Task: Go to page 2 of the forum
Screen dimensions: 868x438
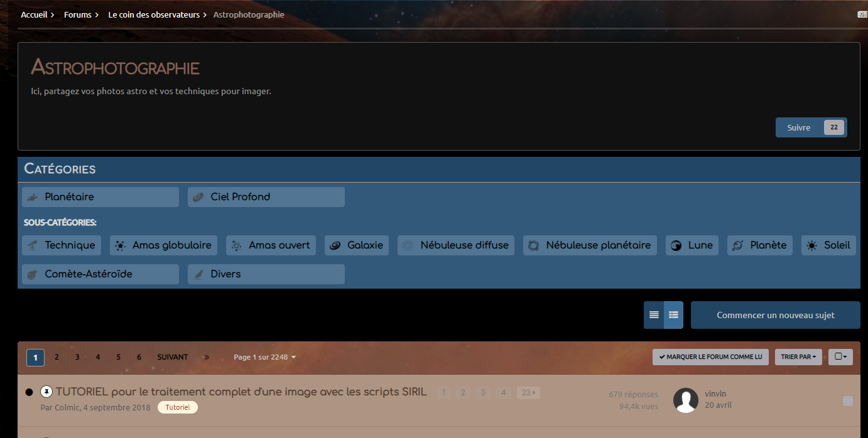Action: 57,357
